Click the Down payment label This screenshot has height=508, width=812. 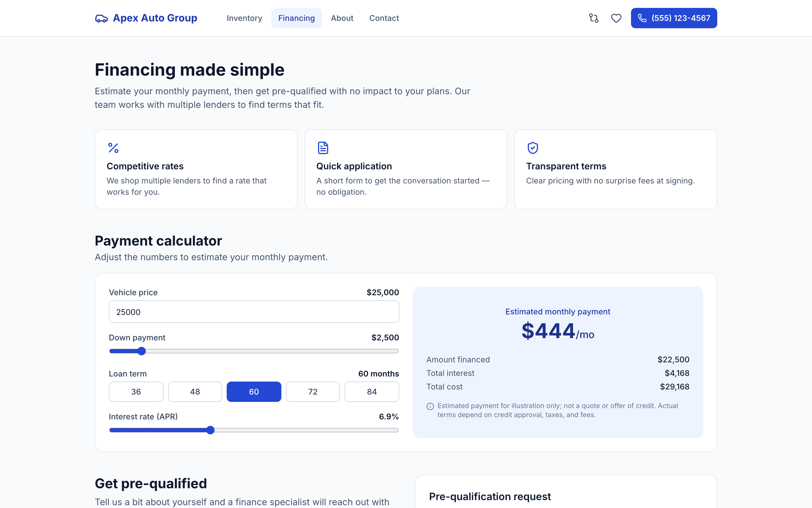click(137, 338)
